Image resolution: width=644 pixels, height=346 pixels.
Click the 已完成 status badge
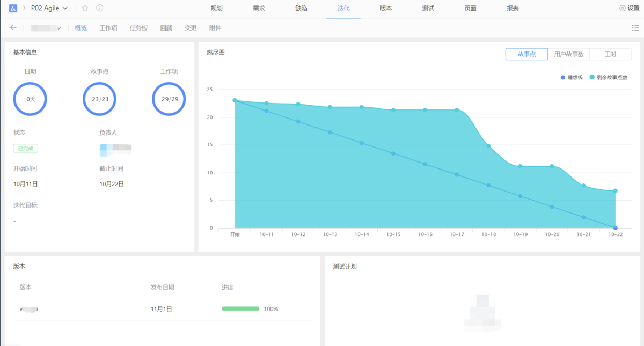tap(25, 148)
